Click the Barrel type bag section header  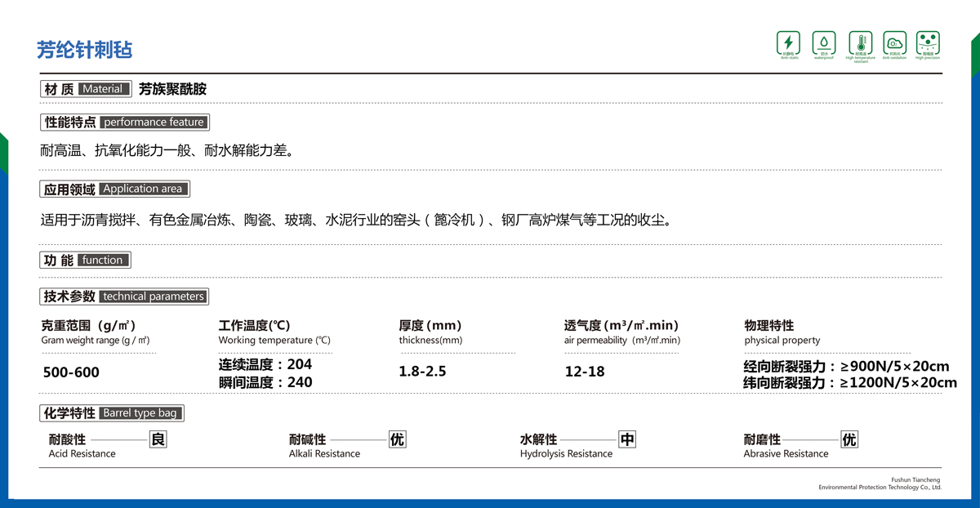(113, 413)
